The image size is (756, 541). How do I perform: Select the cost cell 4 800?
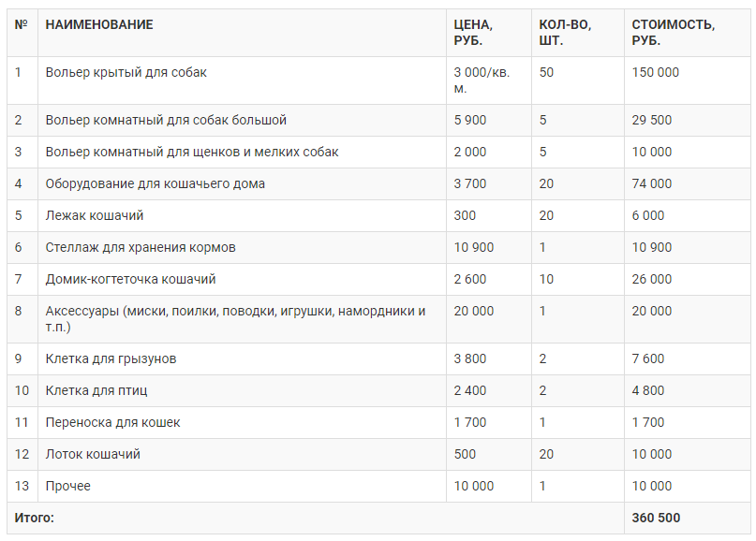(688, 390)
